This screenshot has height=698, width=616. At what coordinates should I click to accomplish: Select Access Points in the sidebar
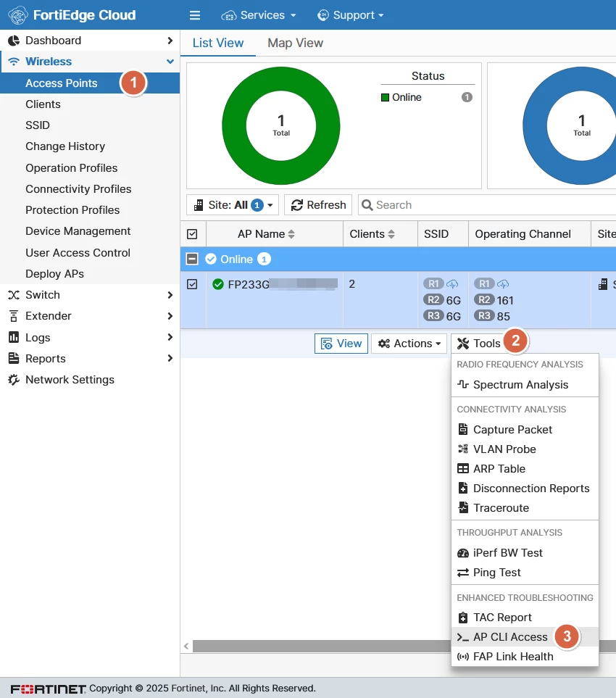click(x=62, y=83)
